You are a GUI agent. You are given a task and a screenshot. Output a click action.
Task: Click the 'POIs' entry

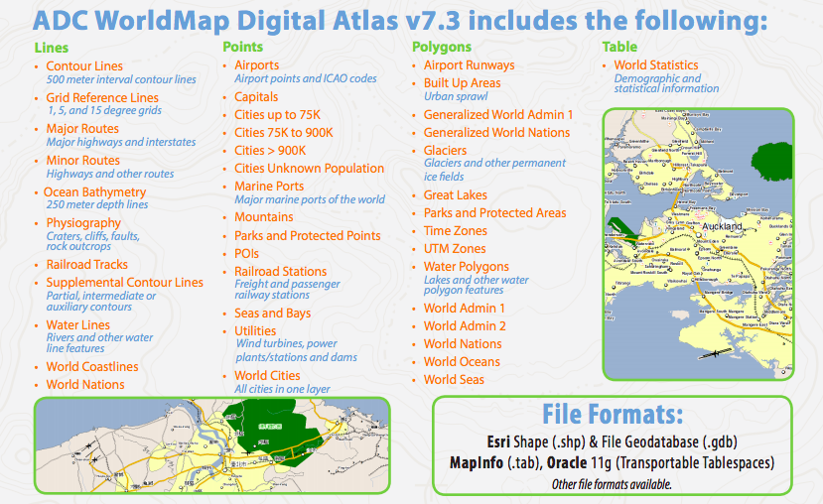(246, 253)
